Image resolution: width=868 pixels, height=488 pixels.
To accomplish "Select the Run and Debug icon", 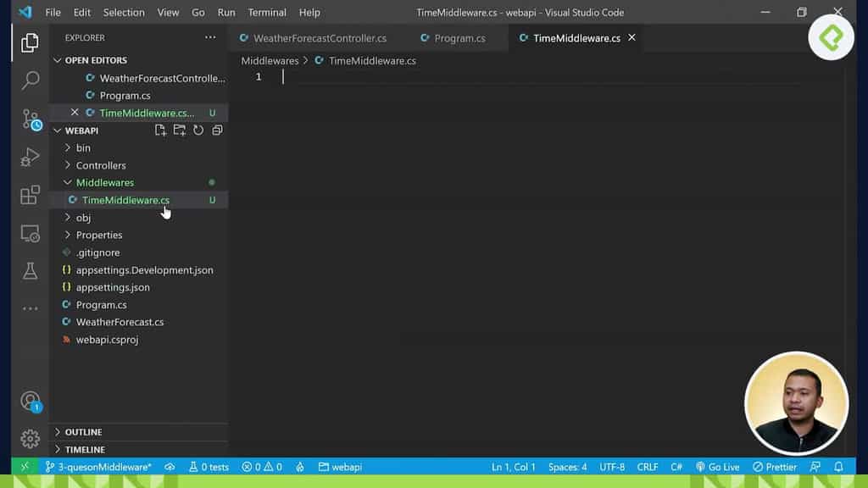I will [x=30, y=157].
